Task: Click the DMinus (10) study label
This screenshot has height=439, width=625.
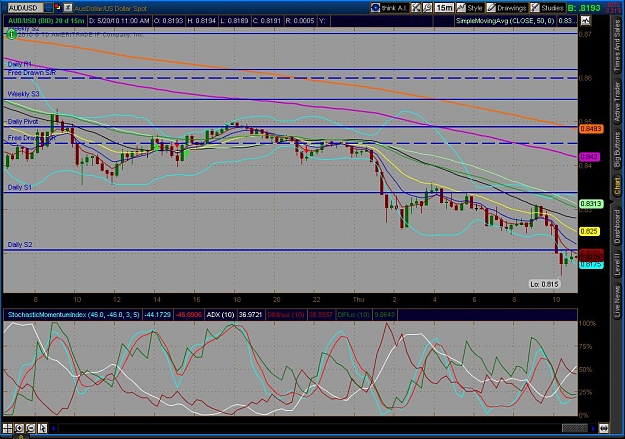Action: pyautogui.click(x=285, y=315)
